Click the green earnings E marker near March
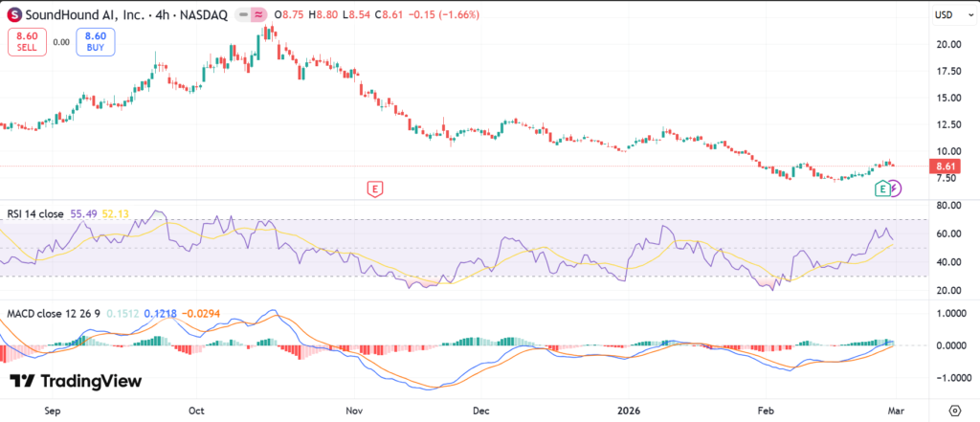The height and width of the screenshot is (422, 980). click(x=882, y=189)
